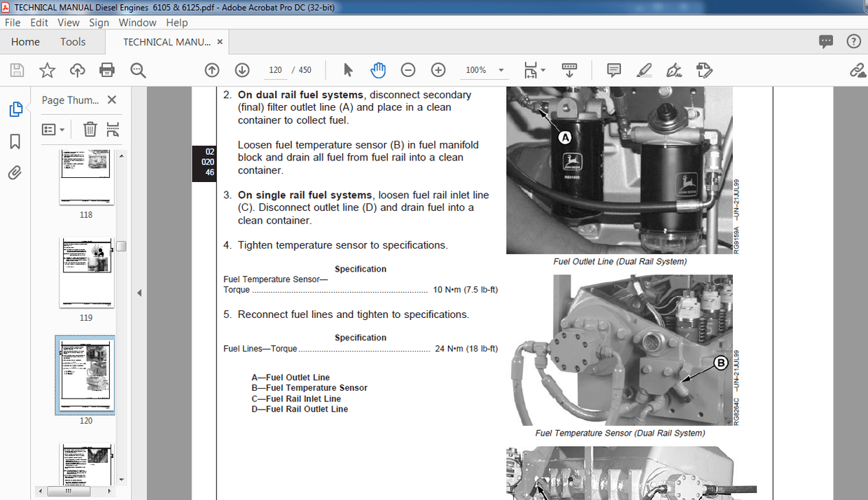868x500 pixels.
Task: Select page 120 thumbnail
Action: (x=85, y=375)
